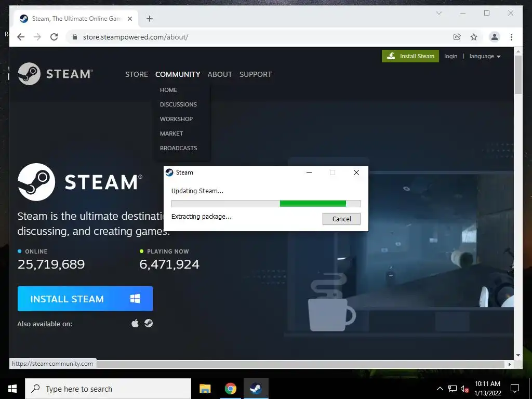532x399 pixels.
Task: Click the Chrome tab search chevron
Action: [438, 13]
